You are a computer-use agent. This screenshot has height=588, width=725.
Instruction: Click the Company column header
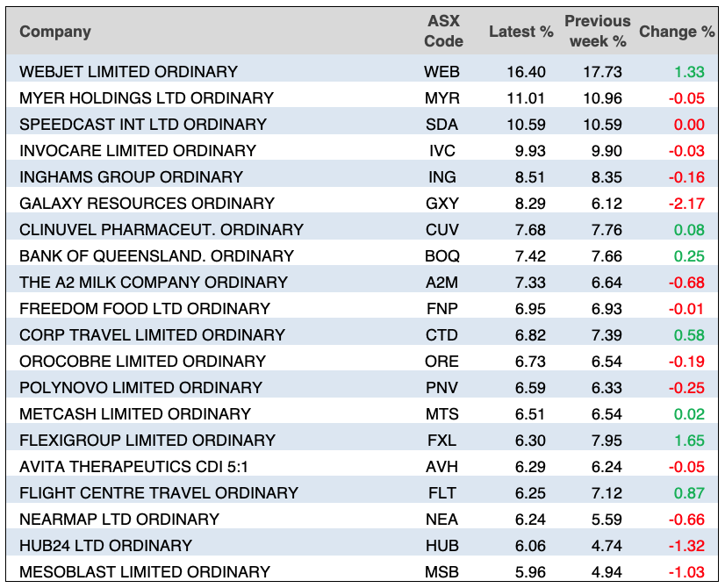55,32
